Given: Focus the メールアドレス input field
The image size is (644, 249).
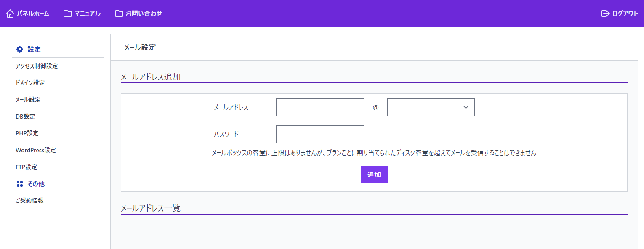Looking at the screenshot, I should tap(320, 107).
